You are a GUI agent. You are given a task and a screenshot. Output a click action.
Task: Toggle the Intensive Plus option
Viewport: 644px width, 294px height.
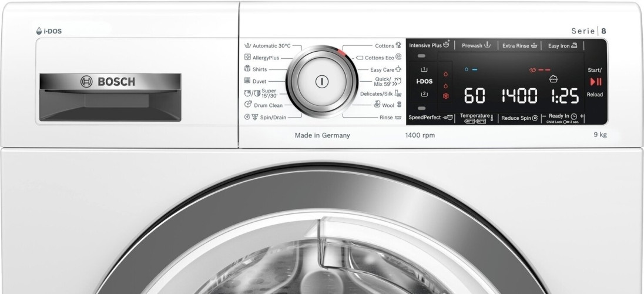click(x=430, y=45)
